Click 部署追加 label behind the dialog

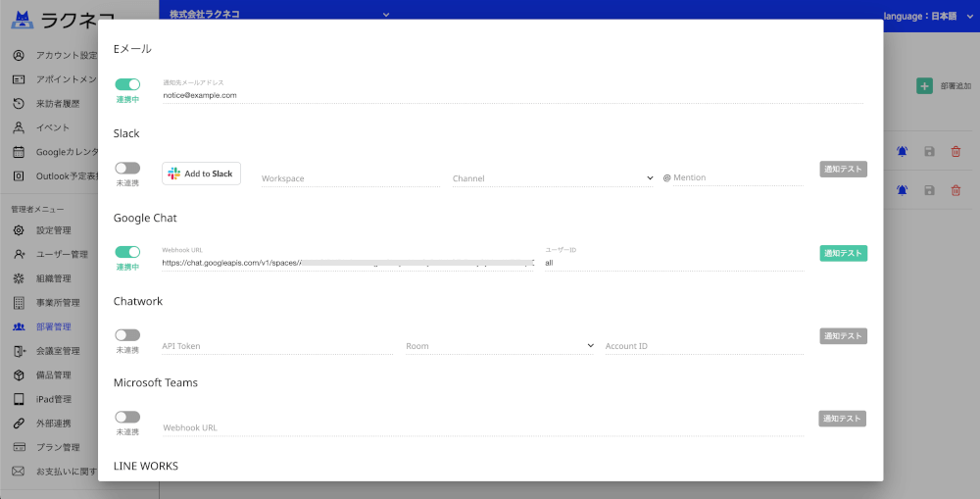[955, 86]
